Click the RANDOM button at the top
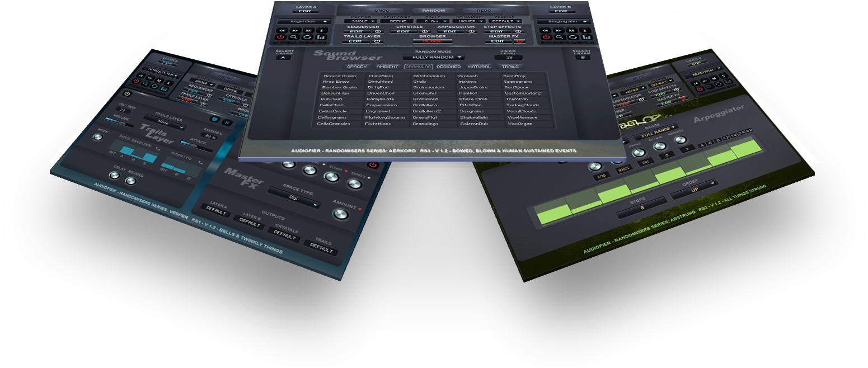This screenshot has width=868, height=368. click(435, 10)
